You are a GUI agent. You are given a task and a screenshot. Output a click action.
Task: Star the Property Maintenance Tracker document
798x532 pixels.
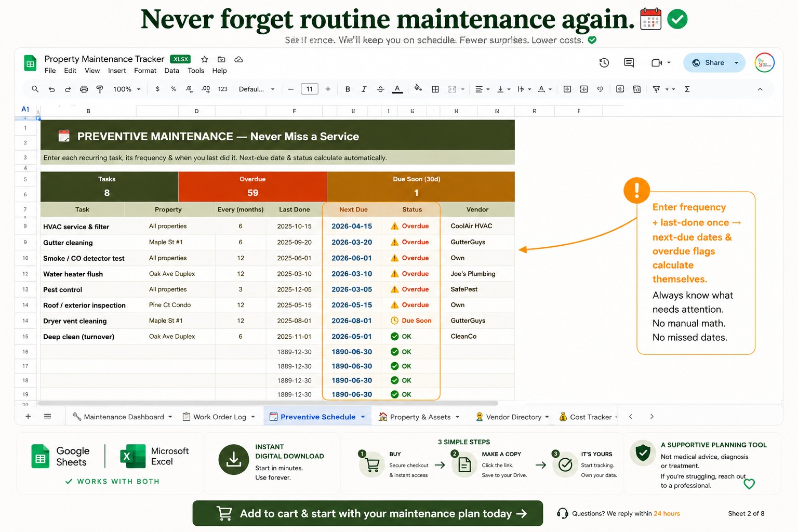click(205, 59)
